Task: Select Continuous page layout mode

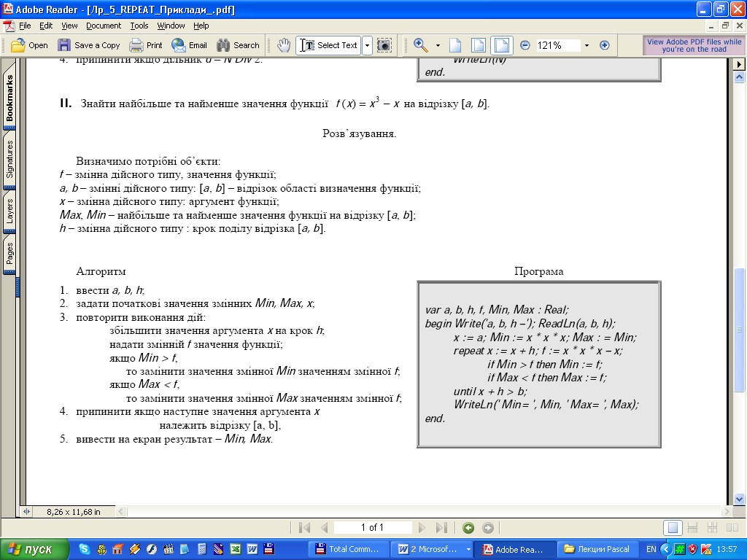Action: (x=693, y=528)
